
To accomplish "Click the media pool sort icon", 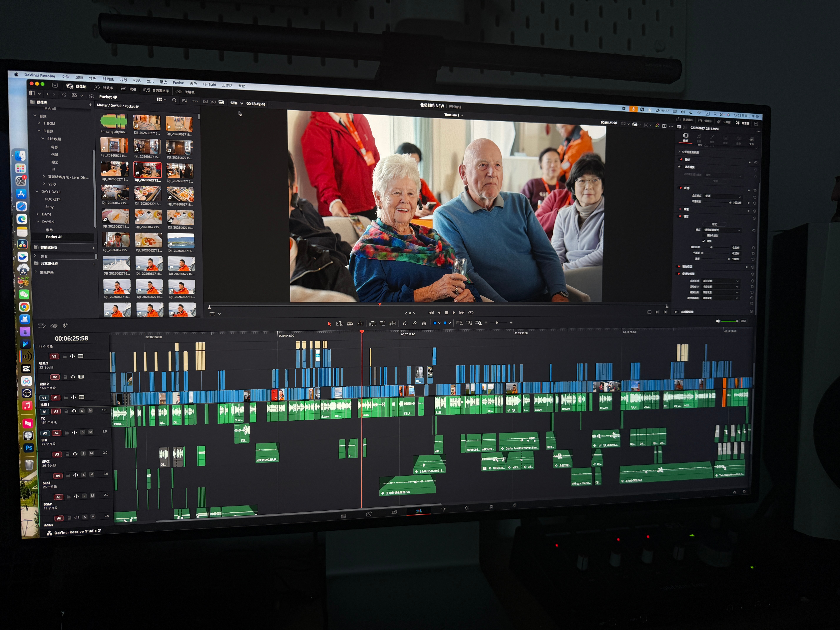I will click(185, 101).
